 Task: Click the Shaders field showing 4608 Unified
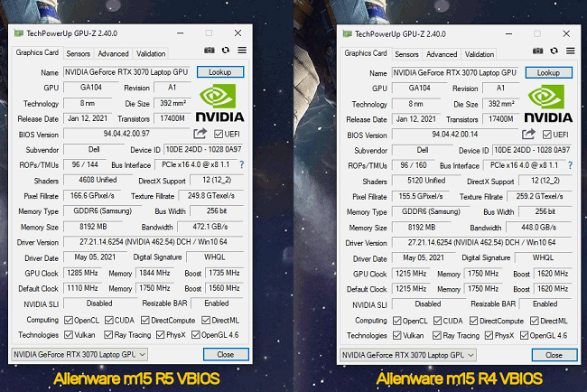click(98, 180)
